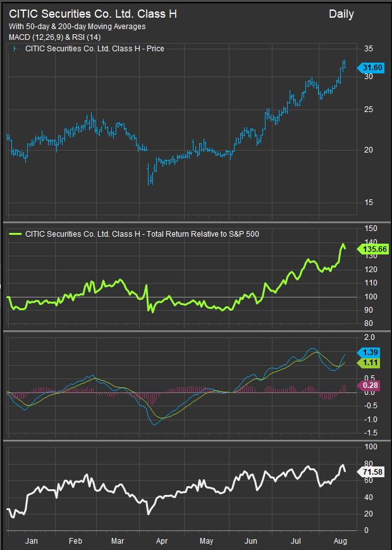Click the green 1.11 signal value tag
The image size is (392, 550).
369,363
